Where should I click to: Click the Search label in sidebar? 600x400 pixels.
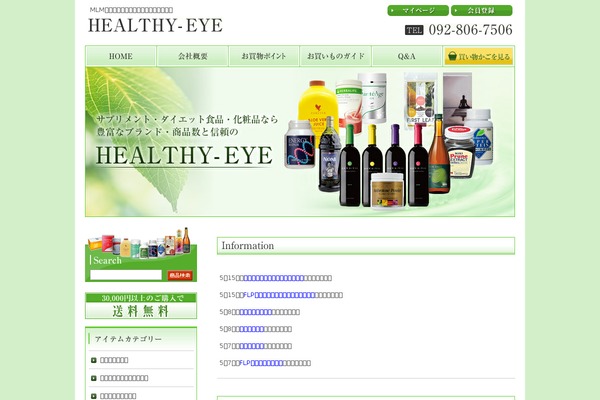click(107, 260)
